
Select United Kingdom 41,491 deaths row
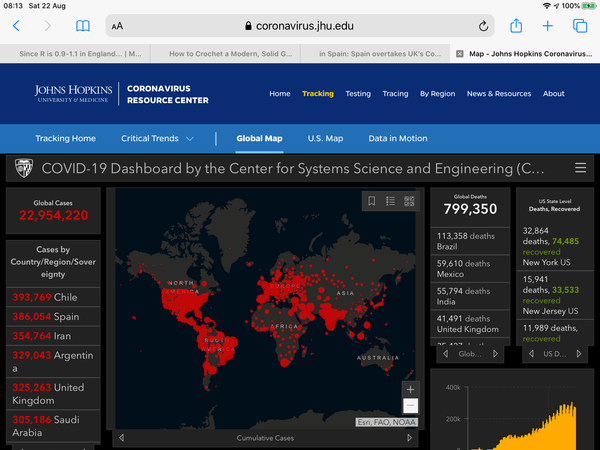(x=470, y=324)
